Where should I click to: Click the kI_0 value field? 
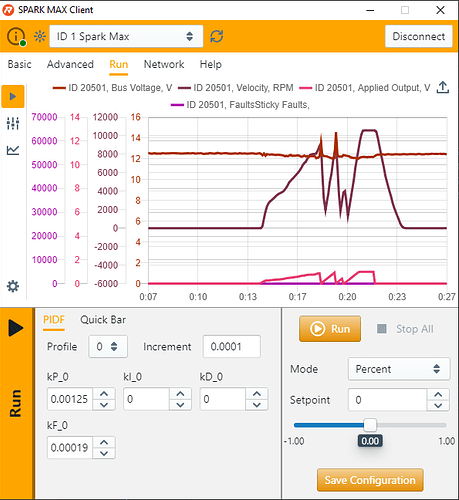pos(147,399)
